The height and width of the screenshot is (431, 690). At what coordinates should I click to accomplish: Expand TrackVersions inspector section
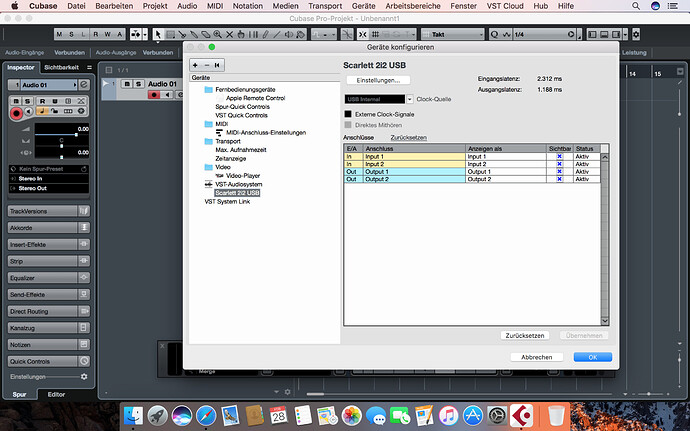click(49, 211)
